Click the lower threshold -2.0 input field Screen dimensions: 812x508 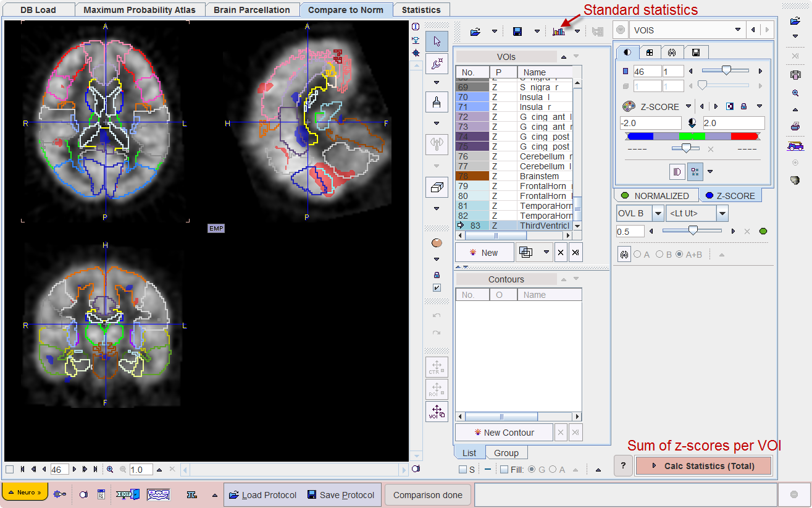tap(650, 123)
